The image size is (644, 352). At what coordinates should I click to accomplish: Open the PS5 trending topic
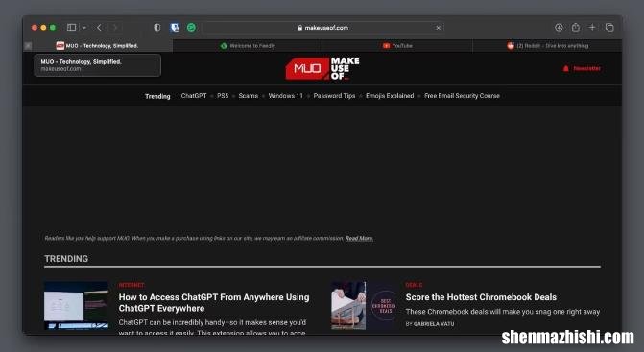[x=223, y=96]
